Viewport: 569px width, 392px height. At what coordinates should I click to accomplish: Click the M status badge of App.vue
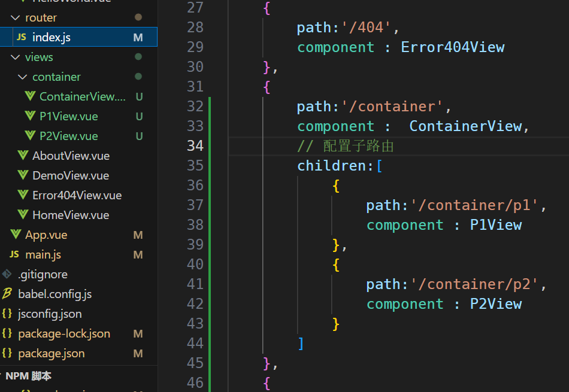(138, 235)
